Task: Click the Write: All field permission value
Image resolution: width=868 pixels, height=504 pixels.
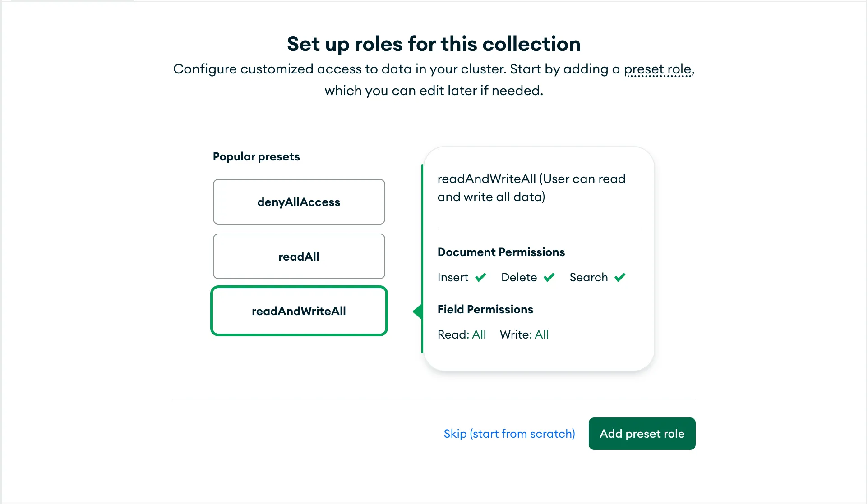Action: tap(541, 334)
